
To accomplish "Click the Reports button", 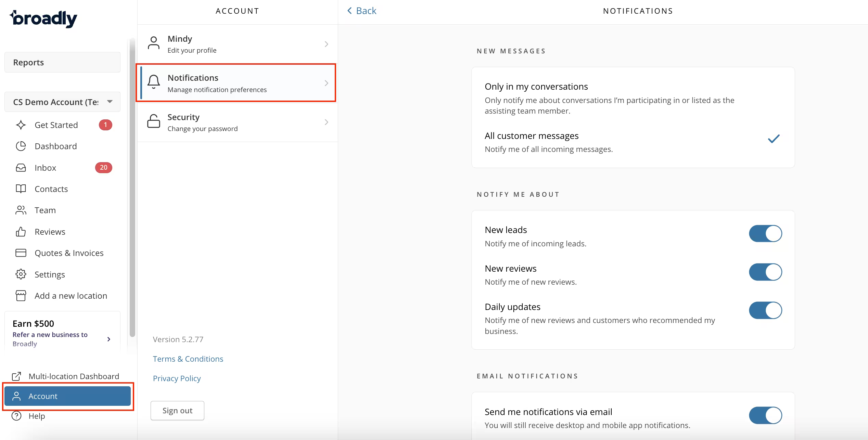I will pos(62,62).
